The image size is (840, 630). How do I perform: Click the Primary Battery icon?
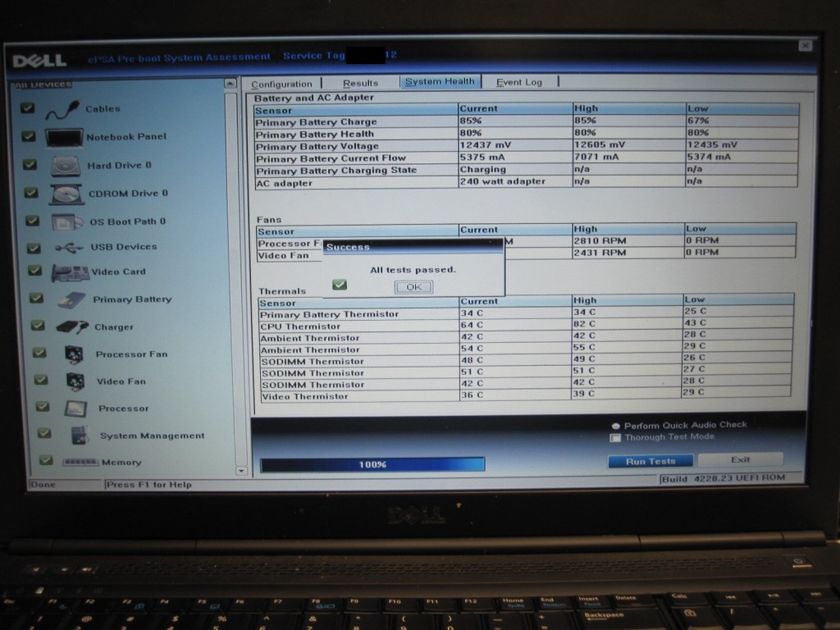coord(72,300)
